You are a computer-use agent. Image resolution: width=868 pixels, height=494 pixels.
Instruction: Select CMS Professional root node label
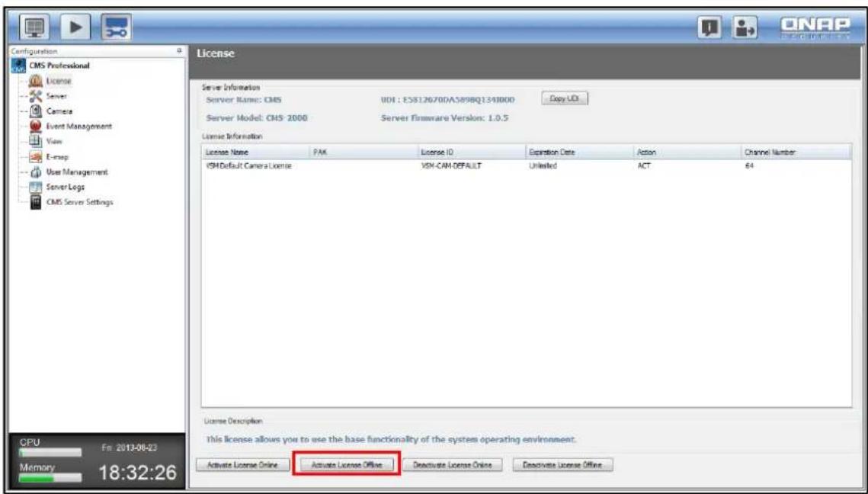pyautogui.click(x=59, y=66)
